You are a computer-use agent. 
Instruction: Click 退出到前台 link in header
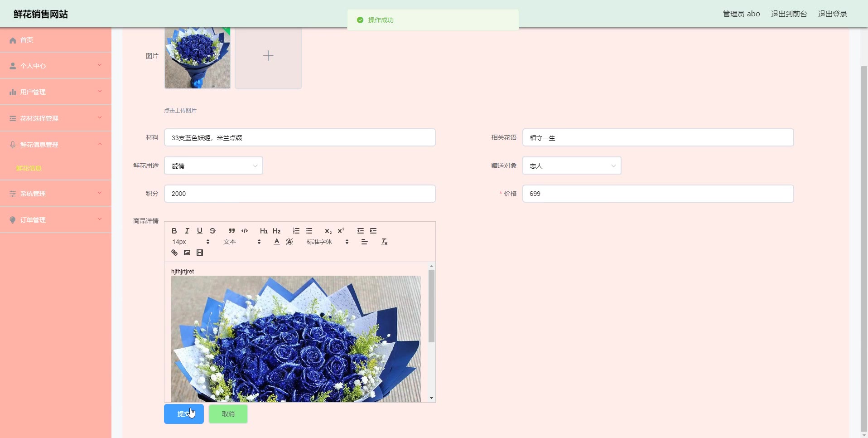[x=789, y=14]
